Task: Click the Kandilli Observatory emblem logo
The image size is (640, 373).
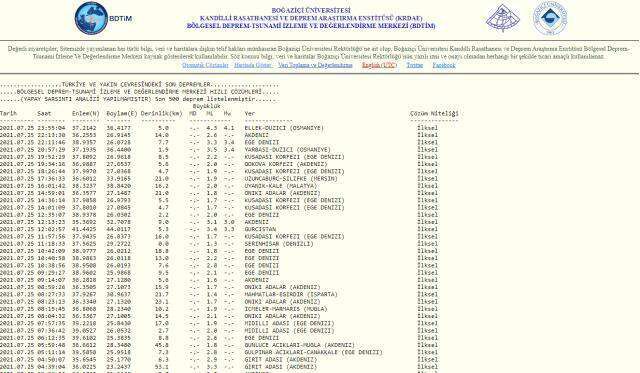Action: coord(503,18)
